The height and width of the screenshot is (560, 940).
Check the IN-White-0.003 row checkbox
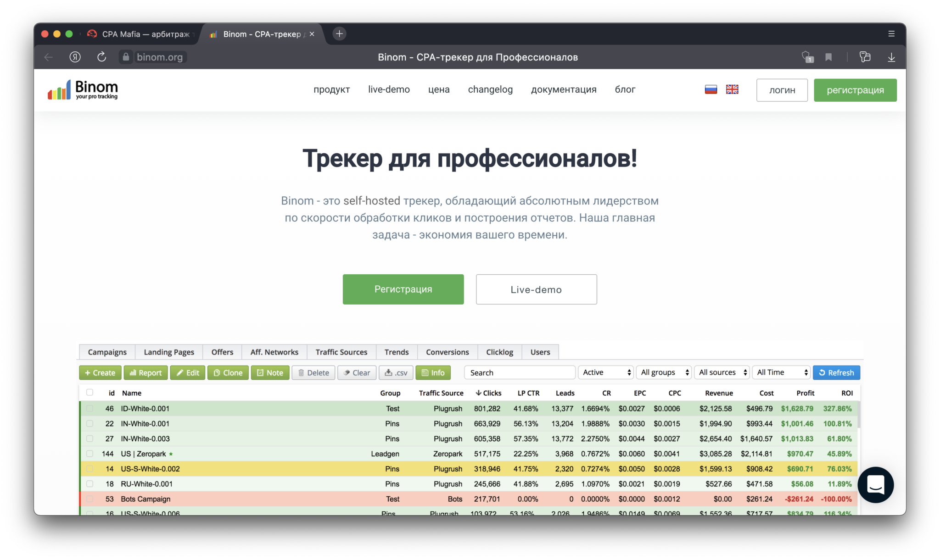[90, 438]
